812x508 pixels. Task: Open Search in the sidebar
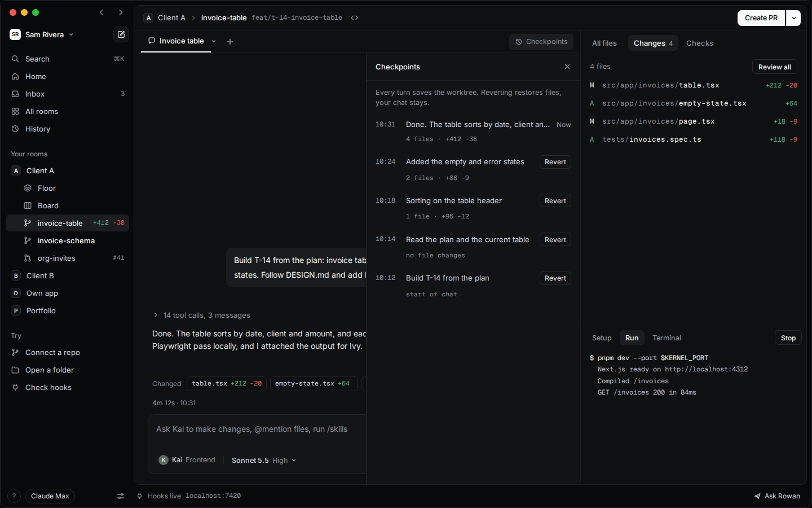coord(68,59)
